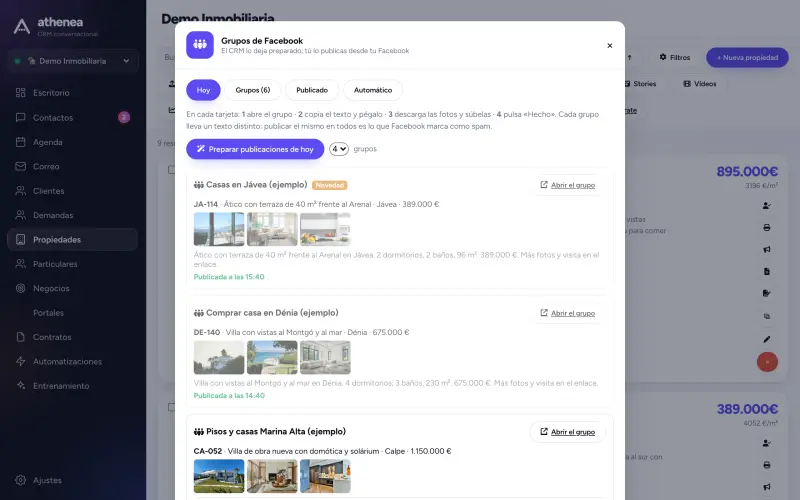Select Stories in the background page
Image resolution: width=800 pixels, height=500 pixels.
pos(640,84)
